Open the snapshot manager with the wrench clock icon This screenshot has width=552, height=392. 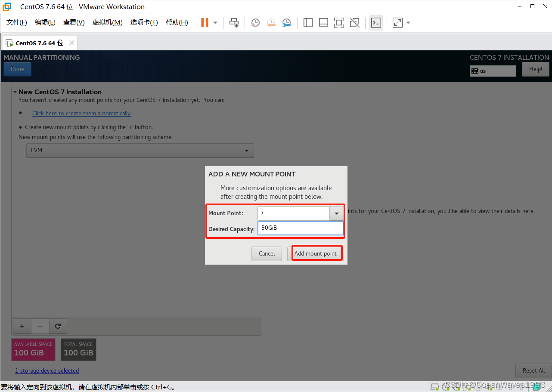click(286, 22)
